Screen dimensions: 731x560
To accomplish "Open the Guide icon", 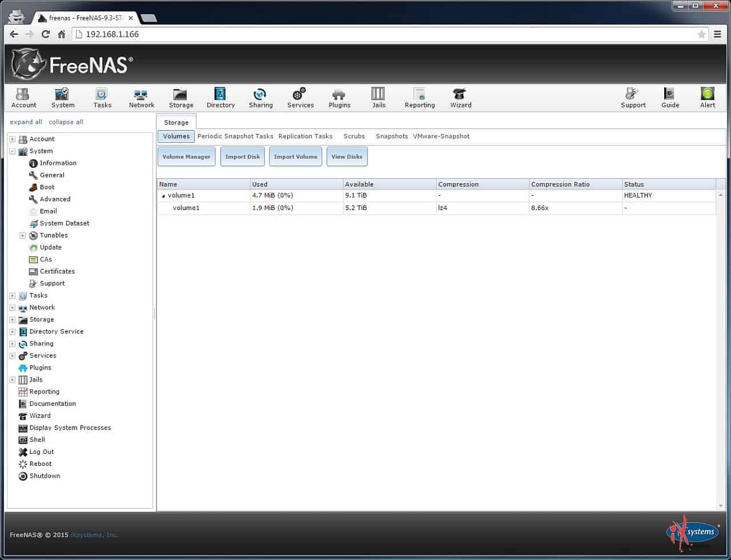I will click(670, 98).
